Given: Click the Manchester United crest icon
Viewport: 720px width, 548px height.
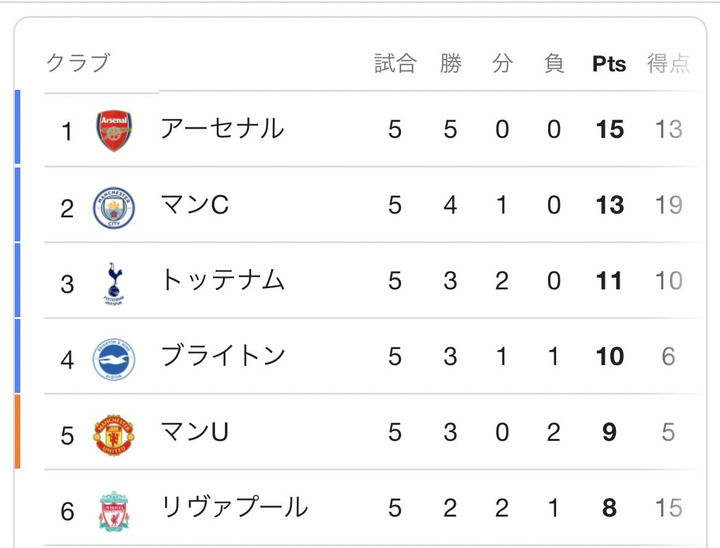Looking at the screenshot, I should [x=113, y=435].
